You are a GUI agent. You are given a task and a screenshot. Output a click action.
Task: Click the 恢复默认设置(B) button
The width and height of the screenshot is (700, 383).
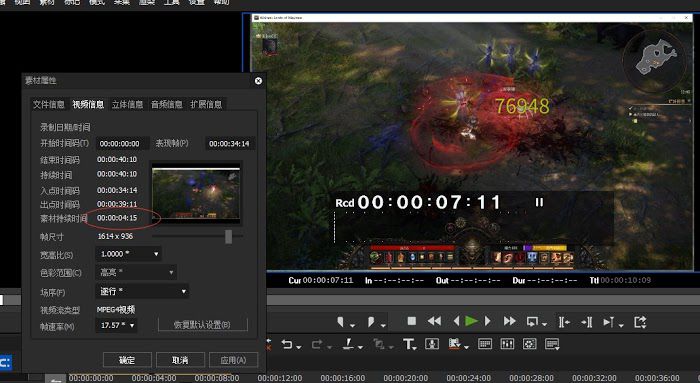pos(203,325)
